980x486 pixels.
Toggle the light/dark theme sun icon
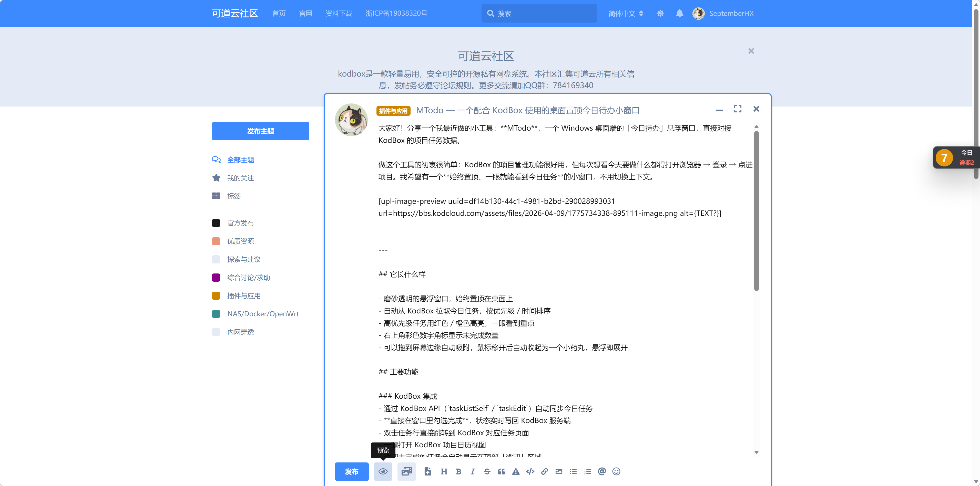[660, 13]
